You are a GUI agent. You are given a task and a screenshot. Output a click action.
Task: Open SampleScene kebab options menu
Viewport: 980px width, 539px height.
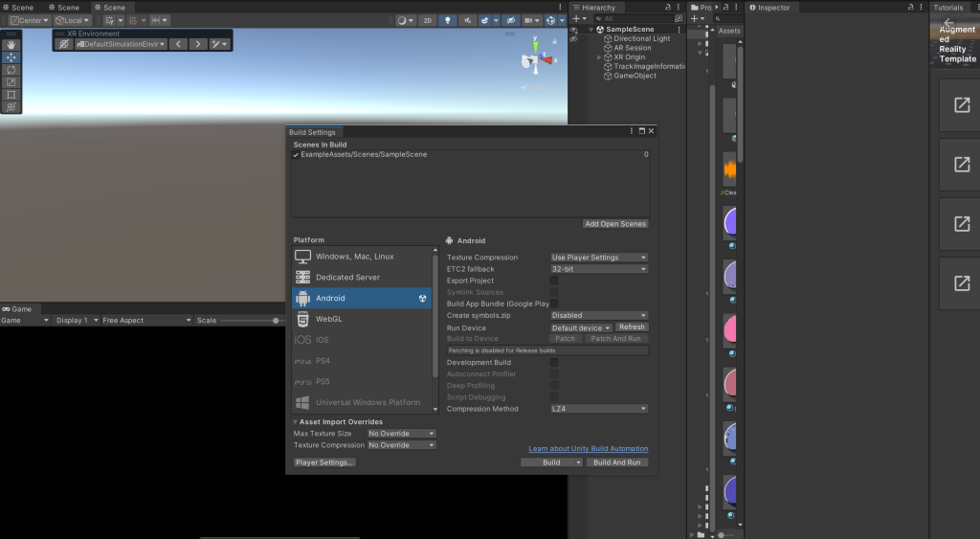(x=679, y=30)
